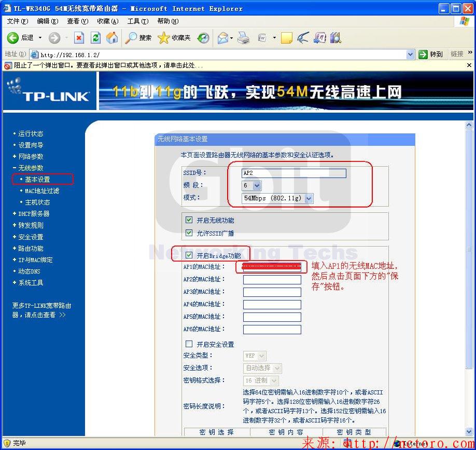Click the AP3的MAC地址 input field

[x=272, y=292]
